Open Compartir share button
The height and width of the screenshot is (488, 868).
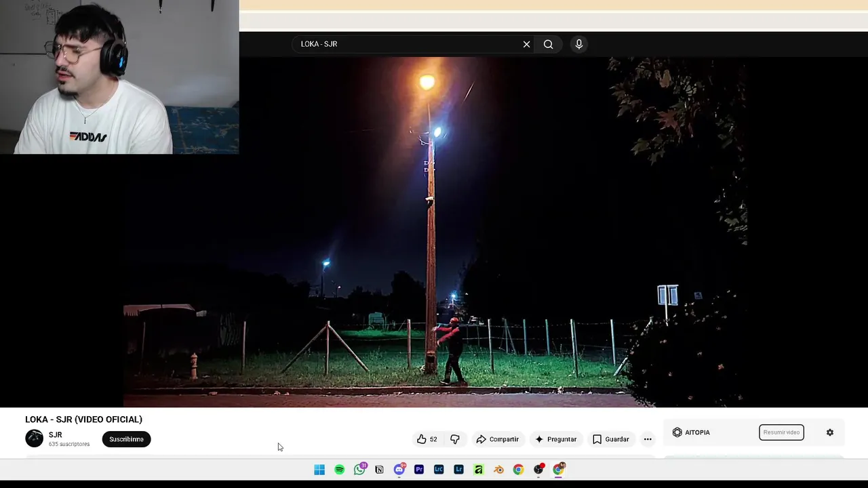[x=497, y=439]
